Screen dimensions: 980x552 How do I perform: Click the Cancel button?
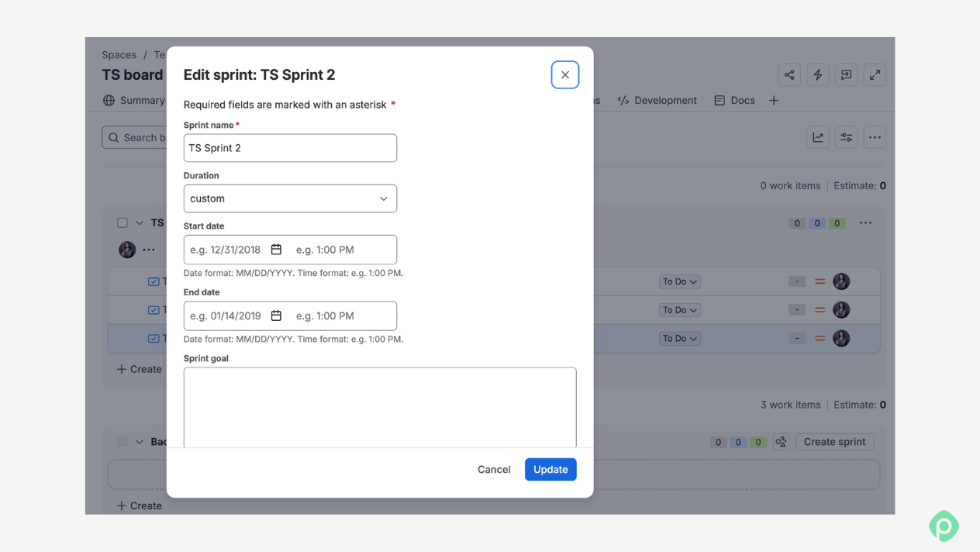pyautogui.click(x=494, y=470)
